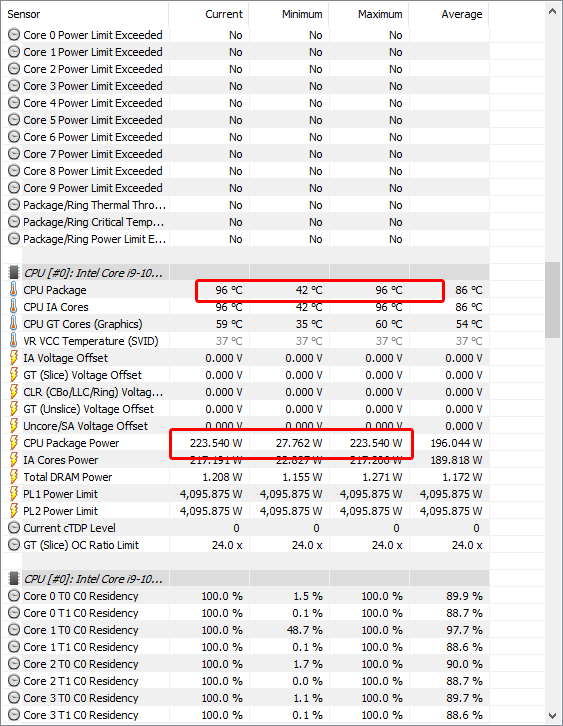Click the PL1 Power Limit lightning icon
This screenshot has height=726, width=563.
(x=14, y=494)
